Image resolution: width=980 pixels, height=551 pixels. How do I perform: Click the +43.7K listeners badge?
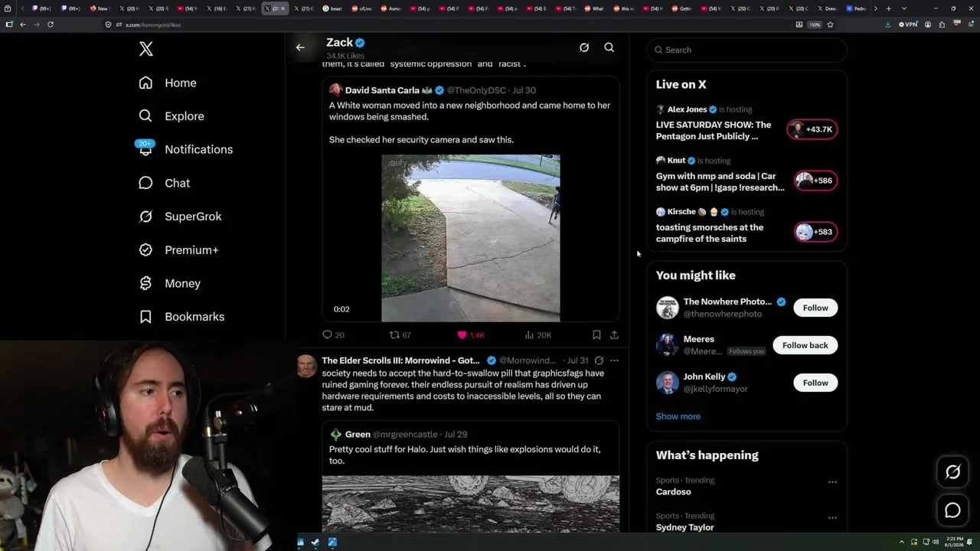[812, 129]
